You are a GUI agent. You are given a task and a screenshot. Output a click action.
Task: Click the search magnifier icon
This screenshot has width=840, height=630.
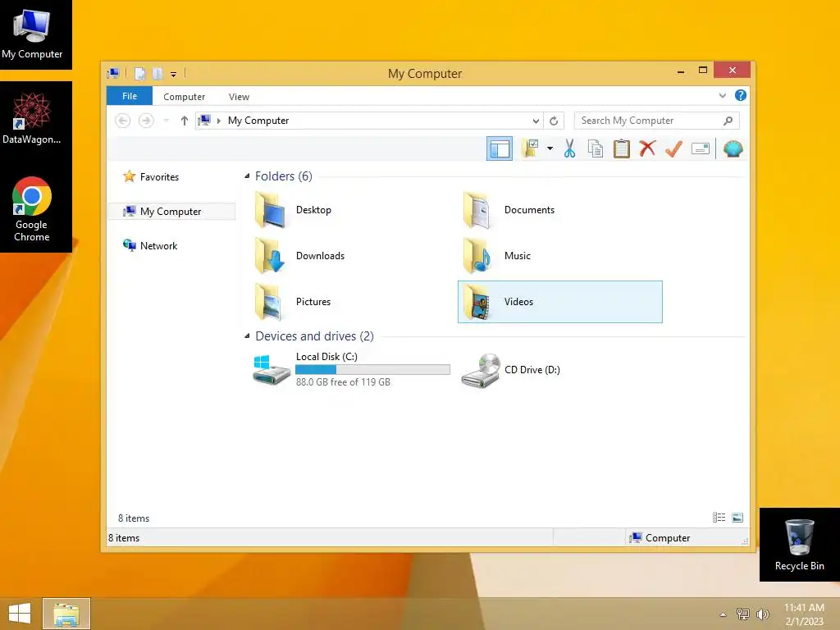(728, 121)
